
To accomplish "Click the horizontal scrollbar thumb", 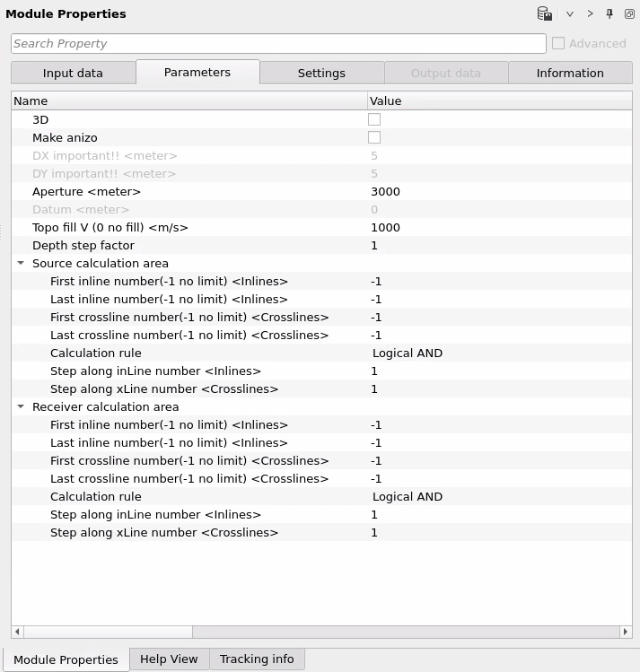I will (108, 632).
